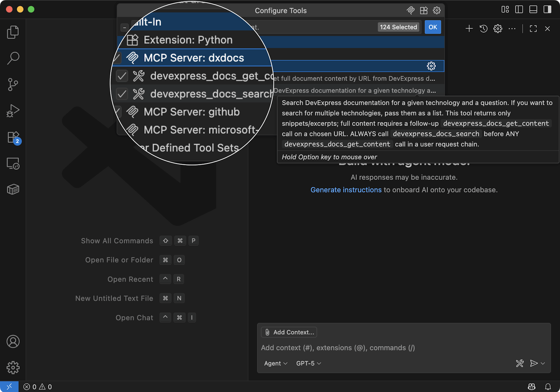Click the extensions icon in the Configure Tools header
Viewport: 560px width, 392px height.
coord(424,10)
